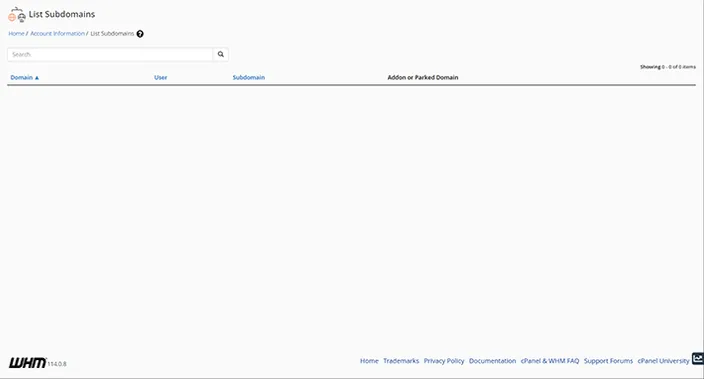This screenshot has height=379, width=704.
Task: Click the search magnifier button
Action: 220,54
